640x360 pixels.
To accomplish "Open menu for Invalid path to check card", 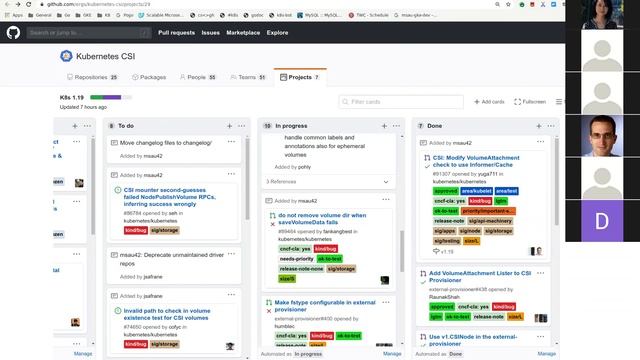I will click(231, 295).
